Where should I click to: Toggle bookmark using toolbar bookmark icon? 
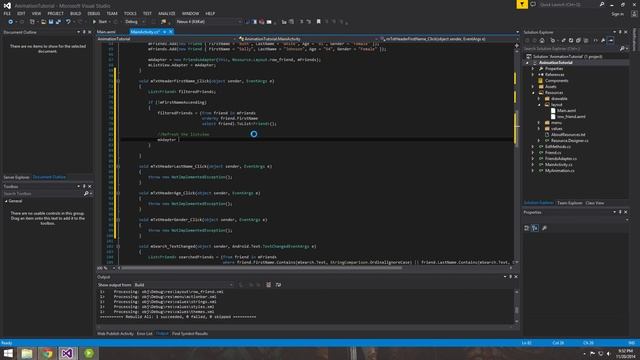pos(318,22)
